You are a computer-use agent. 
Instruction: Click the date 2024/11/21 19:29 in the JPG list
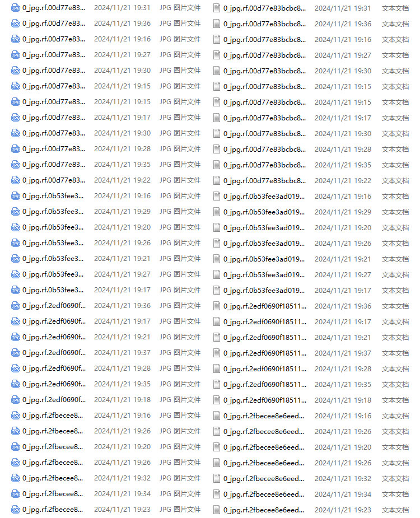click(x=122, y=212)
